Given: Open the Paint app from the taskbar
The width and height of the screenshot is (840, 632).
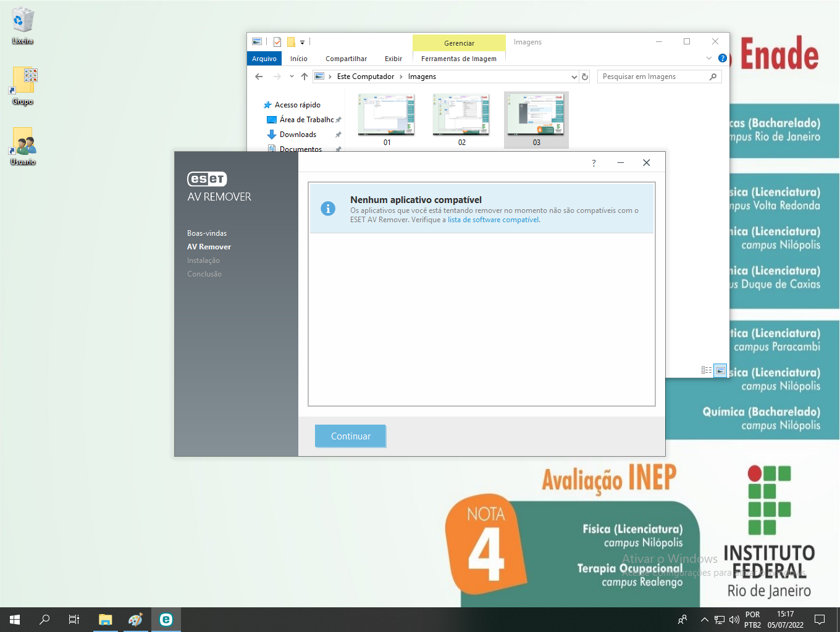Looking at the screenshot, I should pyautogui.click(x=135, y=620).
